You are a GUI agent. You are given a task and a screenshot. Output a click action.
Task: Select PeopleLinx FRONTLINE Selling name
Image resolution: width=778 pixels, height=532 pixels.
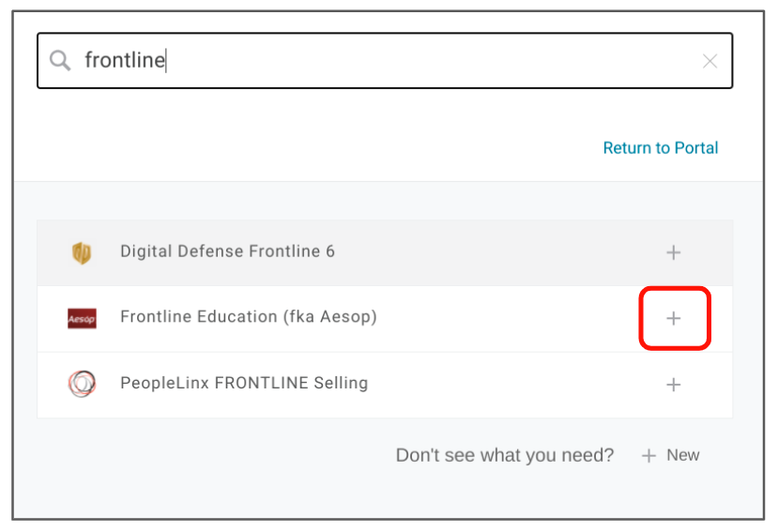(243, 383)
